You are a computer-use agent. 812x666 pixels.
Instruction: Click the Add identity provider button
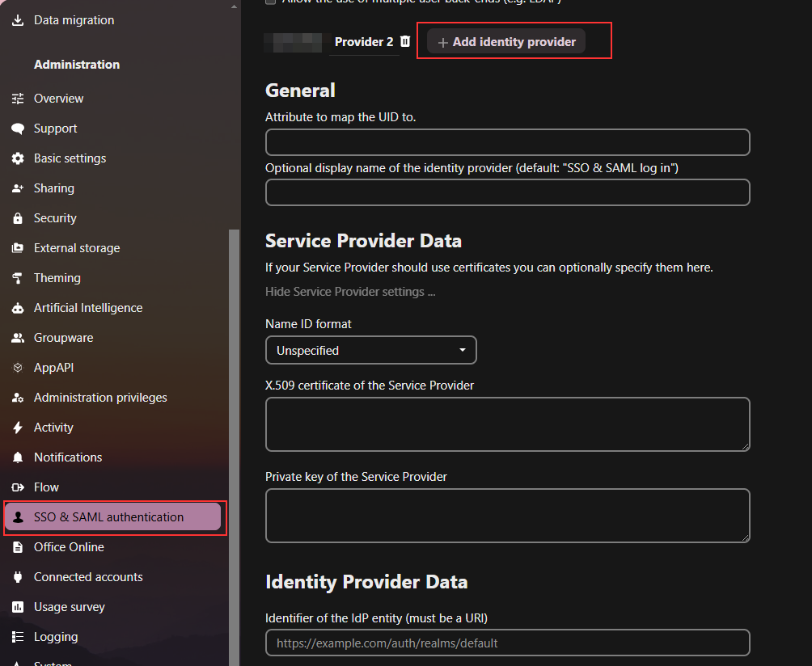click(x=506, y=42)
